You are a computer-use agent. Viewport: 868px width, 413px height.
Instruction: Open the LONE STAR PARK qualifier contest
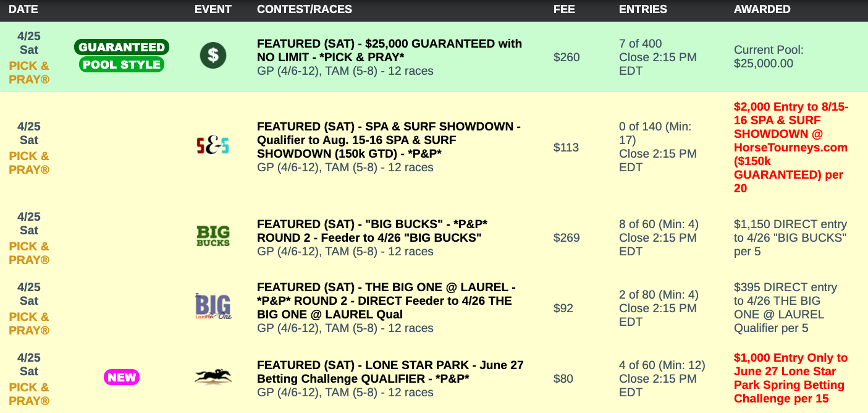pos(390,372)
